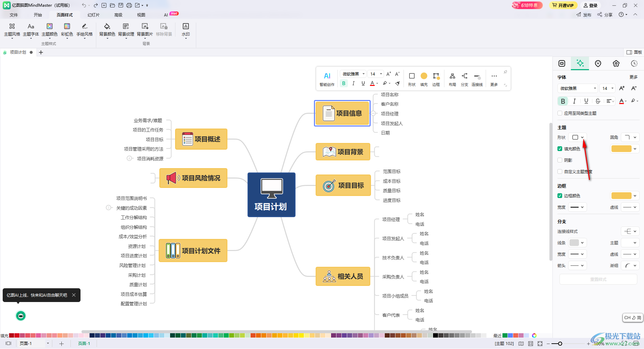644x349 pixels.
Task: Open the 渐细 taper dropdown
Action: click(630, 265)
